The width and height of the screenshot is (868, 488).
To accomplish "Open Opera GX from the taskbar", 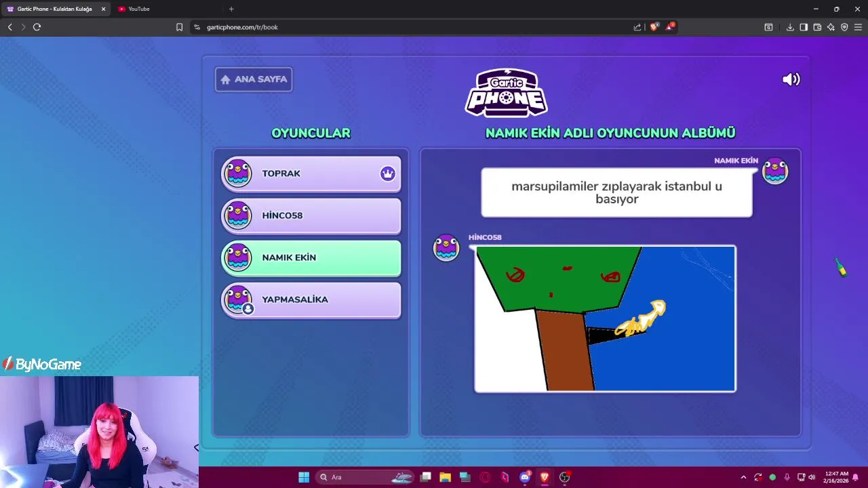I will pos(485,477).
